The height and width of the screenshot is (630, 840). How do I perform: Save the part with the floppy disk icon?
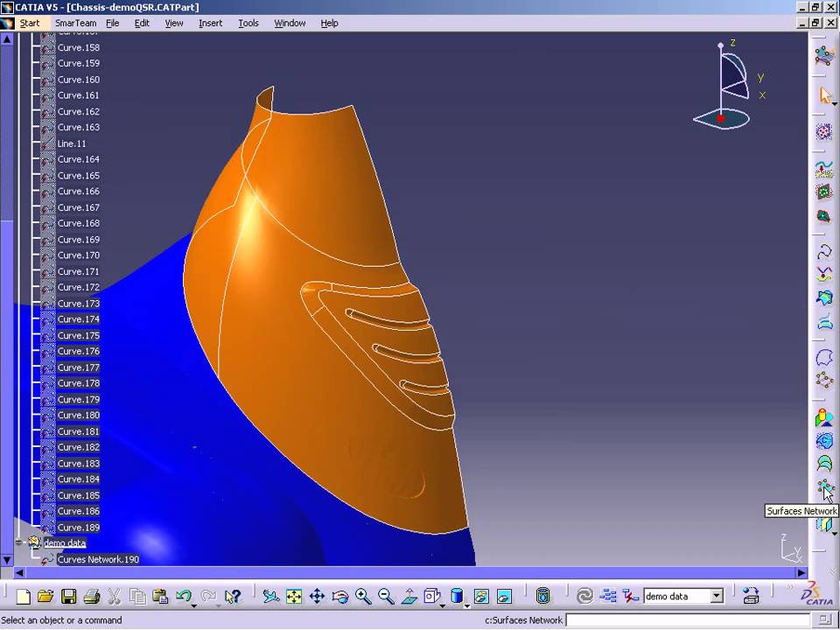coord(68,596)
